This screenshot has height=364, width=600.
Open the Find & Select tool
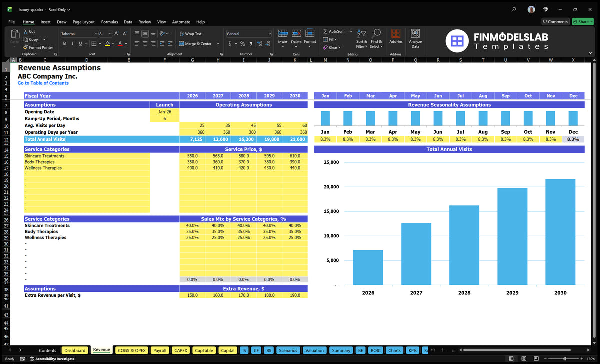(x=376, y=38)
